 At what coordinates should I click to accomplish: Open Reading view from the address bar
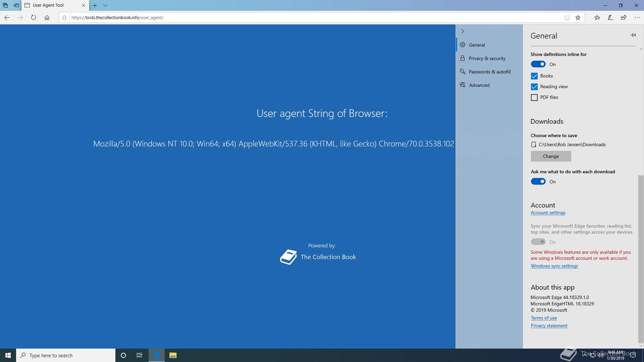point(567,17)
